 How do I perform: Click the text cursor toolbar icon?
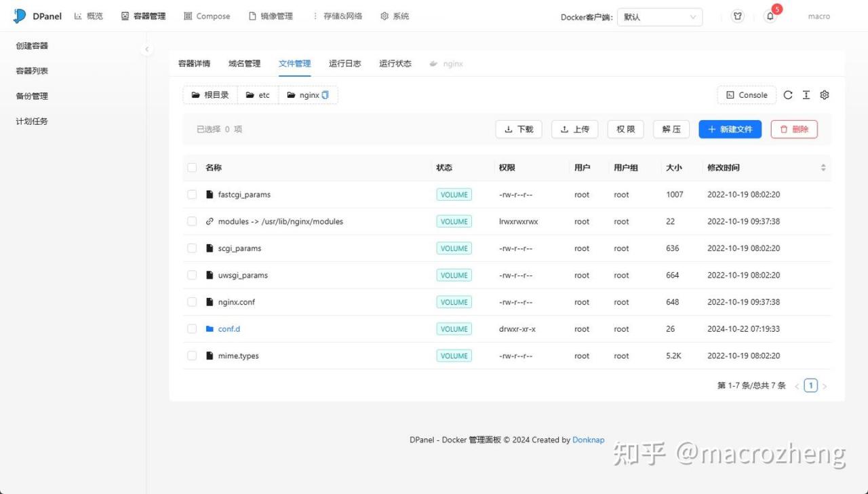click(x=806, y=95)
